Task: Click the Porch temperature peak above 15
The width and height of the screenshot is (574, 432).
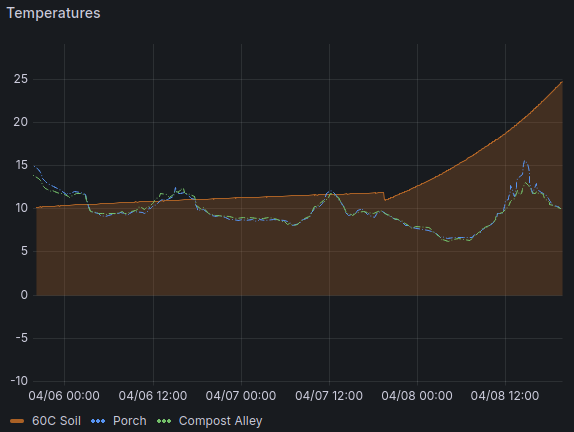Action: [525, 161]
